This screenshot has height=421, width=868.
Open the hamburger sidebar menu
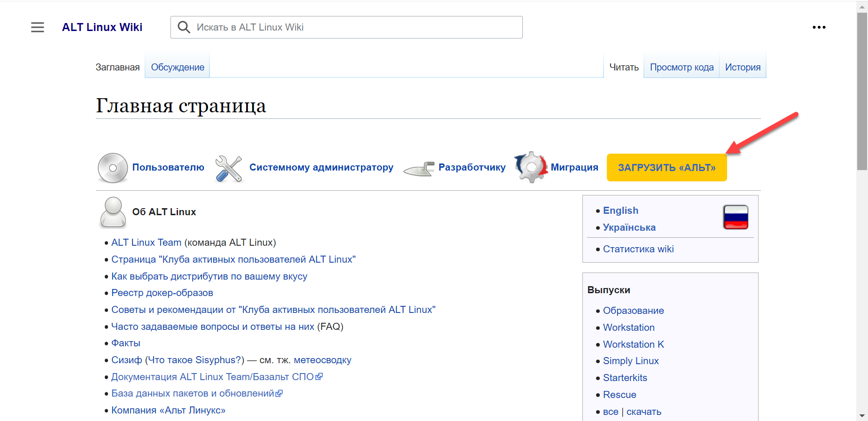point(38,27)
